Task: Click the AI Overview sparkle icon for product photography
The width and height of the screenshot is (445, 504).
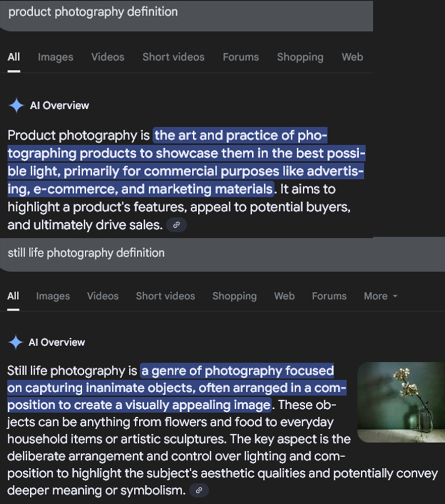Action: (x=16, y=105)
